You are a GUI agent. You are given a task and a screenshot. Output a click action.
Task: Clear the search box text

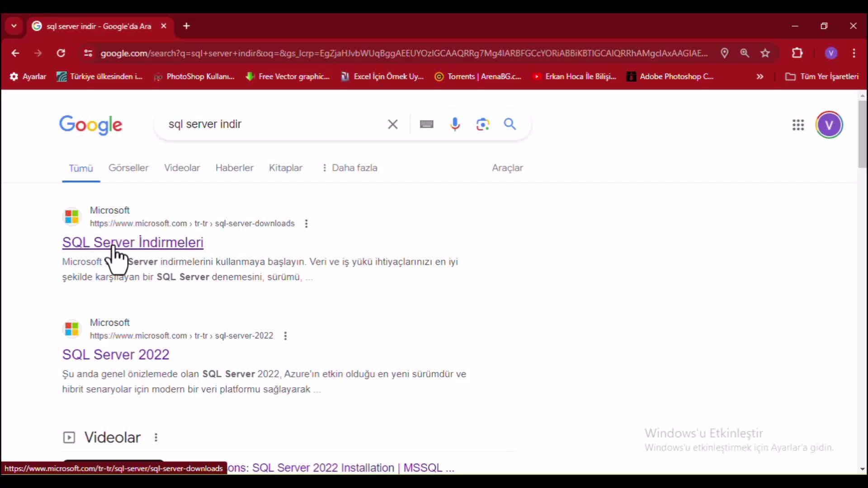[x=392, y=124]
